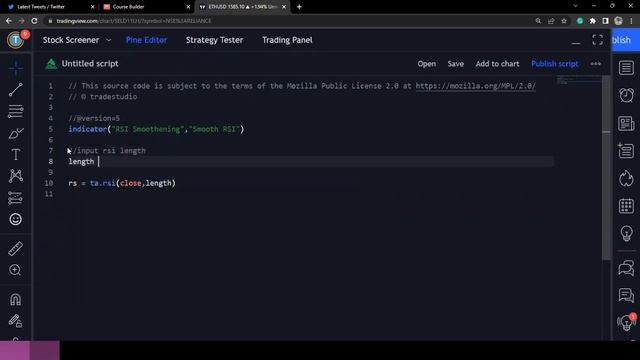Bookmark this page with the star
Viewport: 640px width, 360px height.
564,21
